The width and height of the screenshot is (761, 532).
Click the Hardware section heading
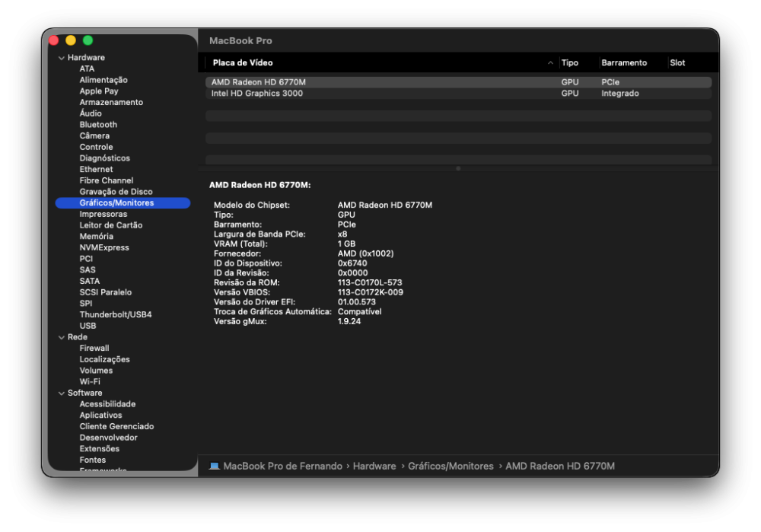86,58
